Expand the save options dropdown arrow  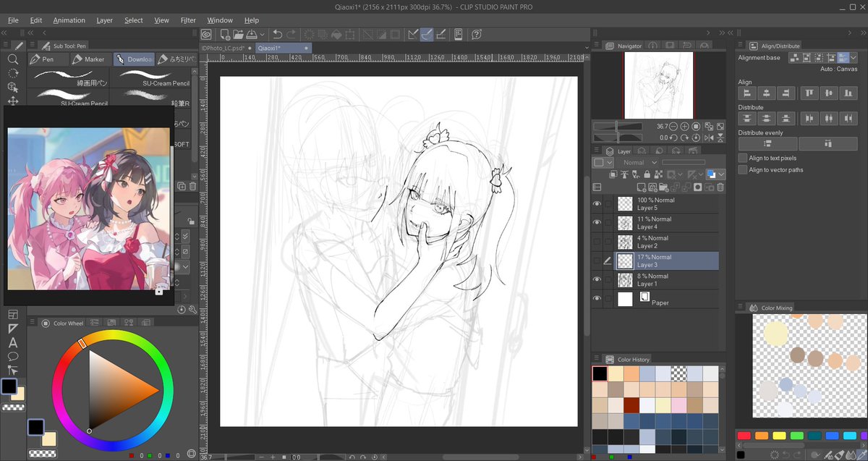[x=261, y=34]
